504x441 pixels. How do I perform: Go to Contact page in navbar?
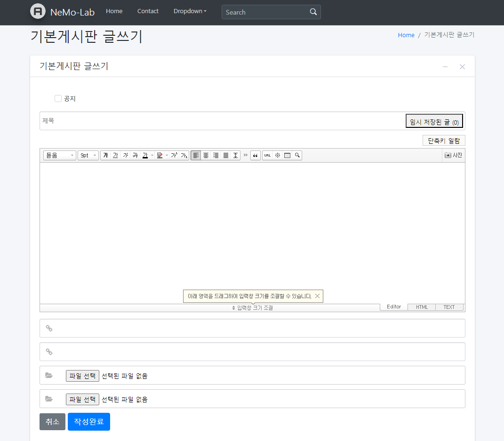click(148, 11)
